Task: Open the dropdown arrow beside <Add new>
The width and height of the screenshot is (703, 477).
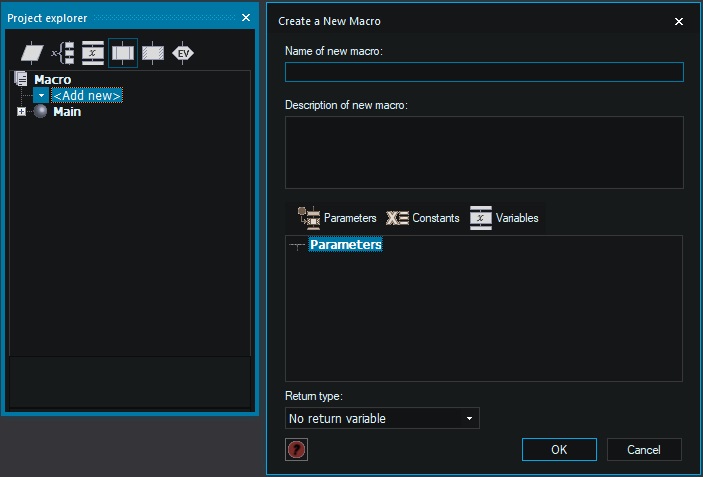Action: pyautogui.click(x=41, y=95)
